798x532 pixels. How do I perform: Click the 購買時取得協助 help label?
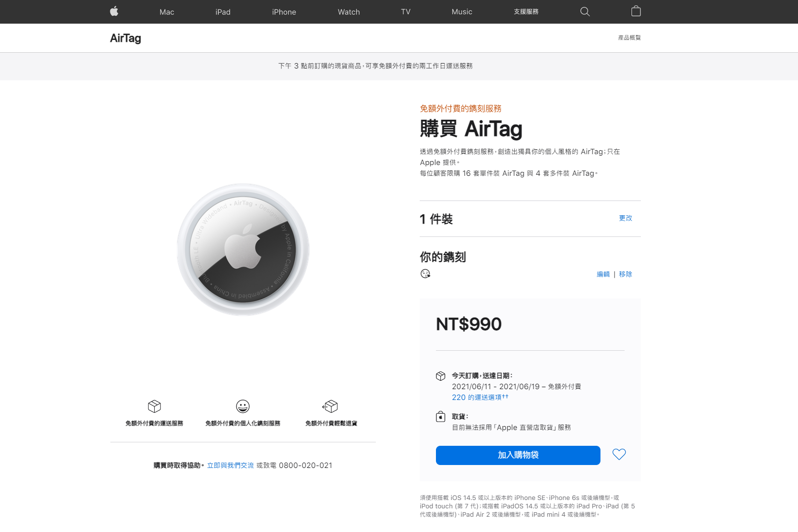pyautogui.click(x=179, y=465)
